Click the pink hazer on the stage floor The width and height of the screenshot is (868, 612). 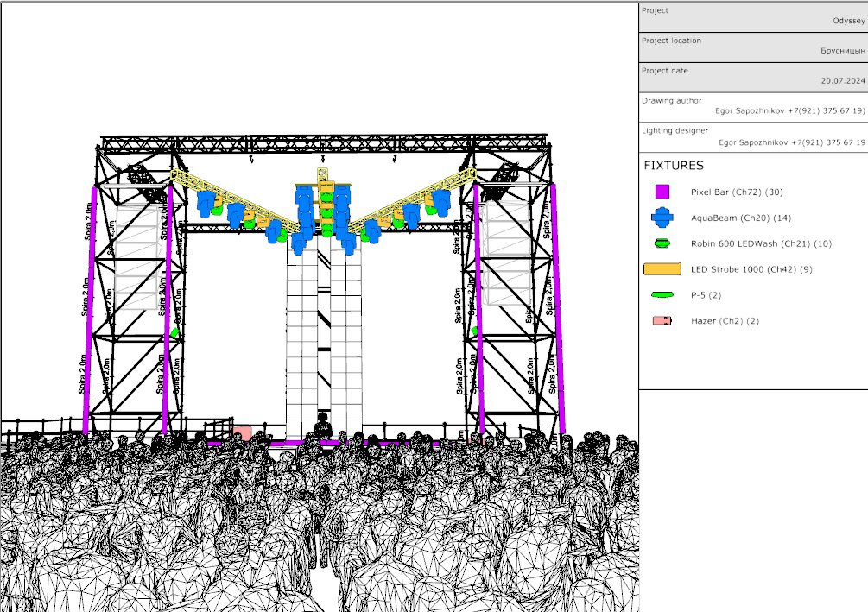click(x=243, y=432)
